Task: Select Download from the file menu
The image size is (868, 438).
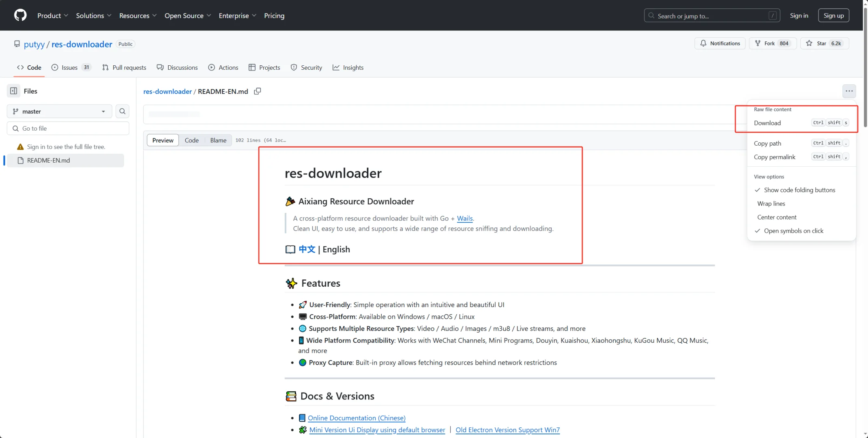Action: click(767, 123)
